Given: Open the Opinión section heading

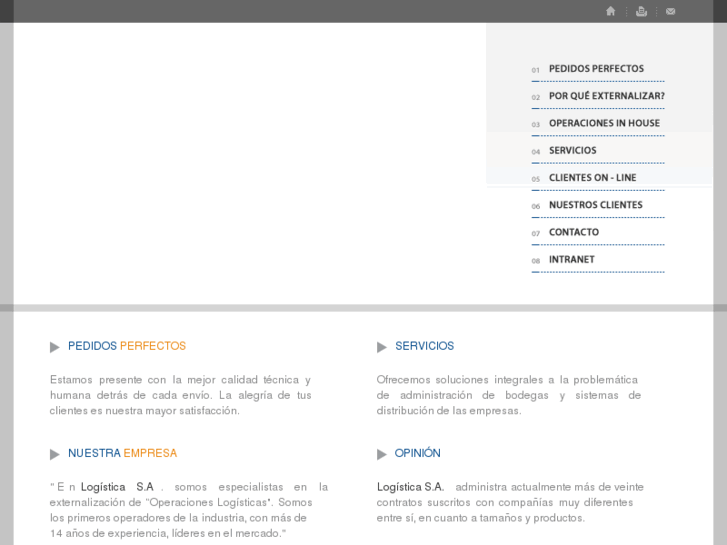Looking at the screenshot, I should (417, 453).
